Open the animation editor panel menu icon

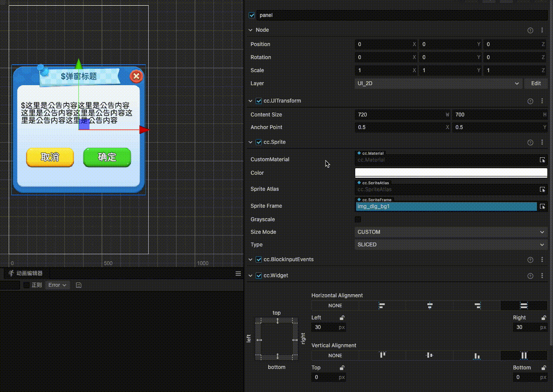coord(238,273)
